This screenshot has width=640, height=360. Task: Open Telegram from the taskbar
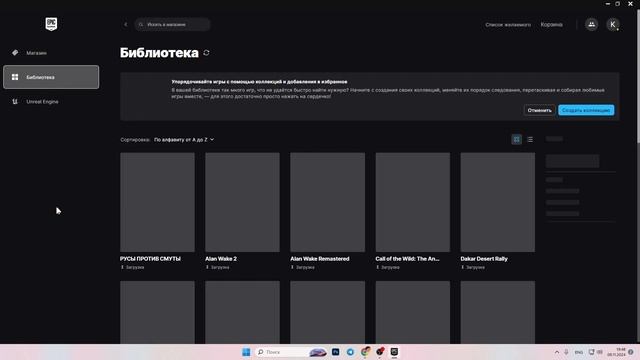click(350, 352)
